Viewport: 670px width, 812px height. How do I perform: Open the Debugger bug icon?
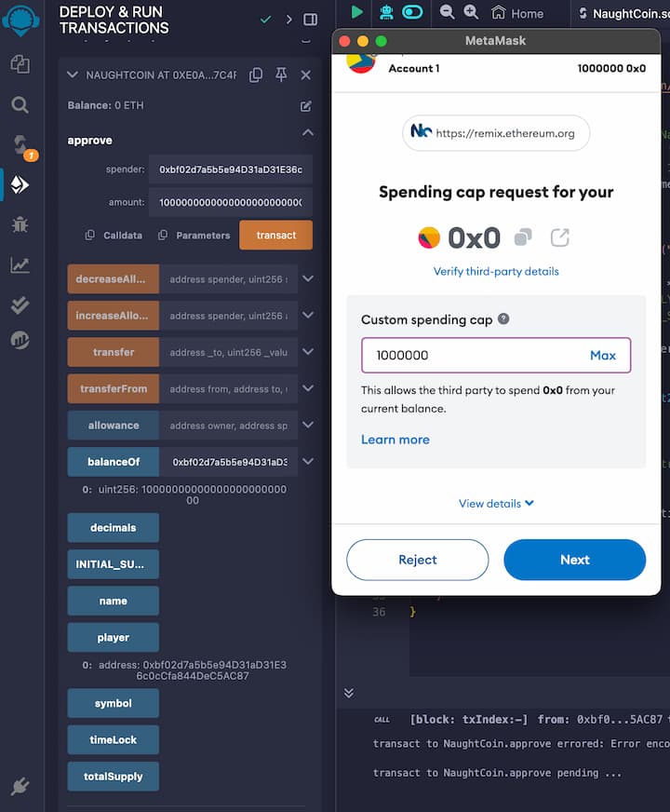point(20,224)
